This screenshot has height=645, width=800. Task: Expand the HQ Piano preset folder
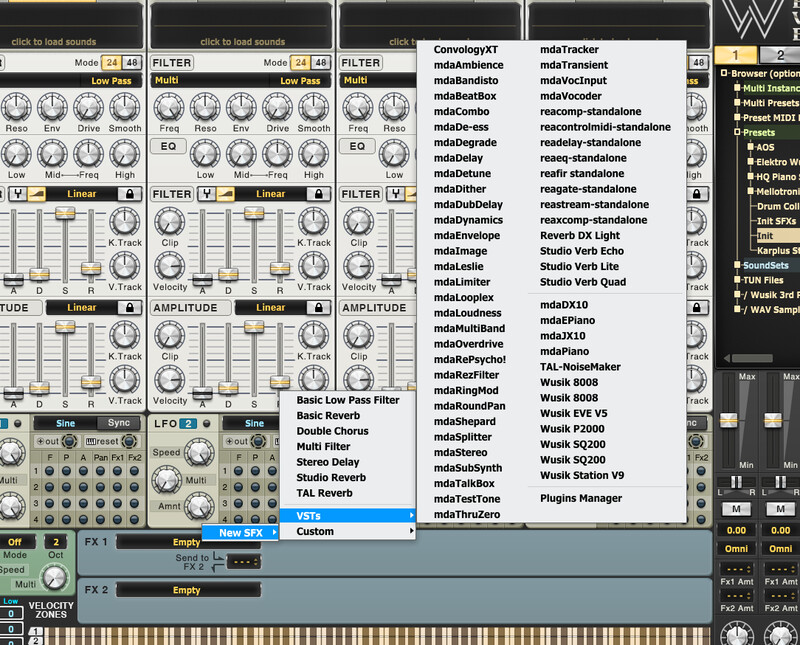point(751,177)
